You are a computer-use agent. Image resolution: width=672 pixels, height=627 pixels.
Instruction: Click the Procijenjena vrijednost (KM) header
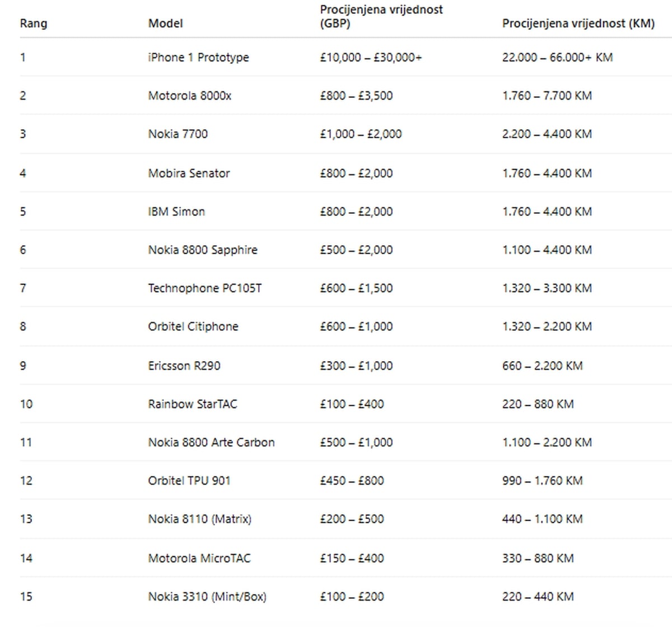point(578,24)
